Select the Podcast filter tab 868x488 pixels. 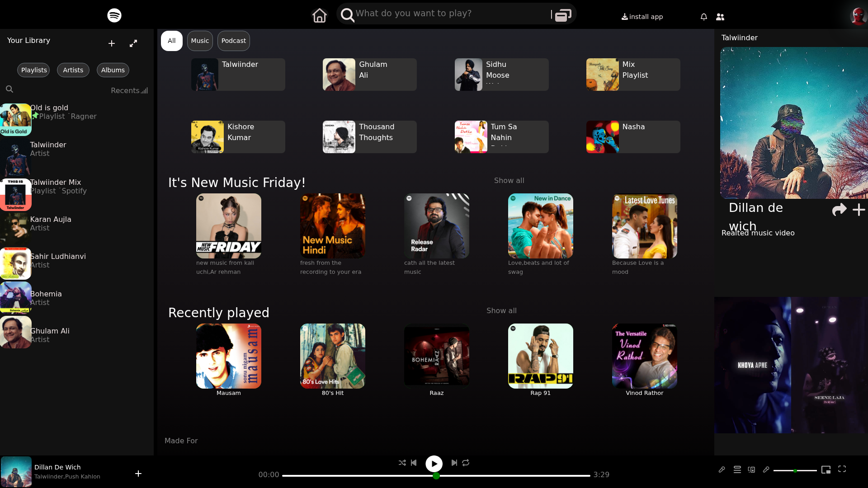234,41
